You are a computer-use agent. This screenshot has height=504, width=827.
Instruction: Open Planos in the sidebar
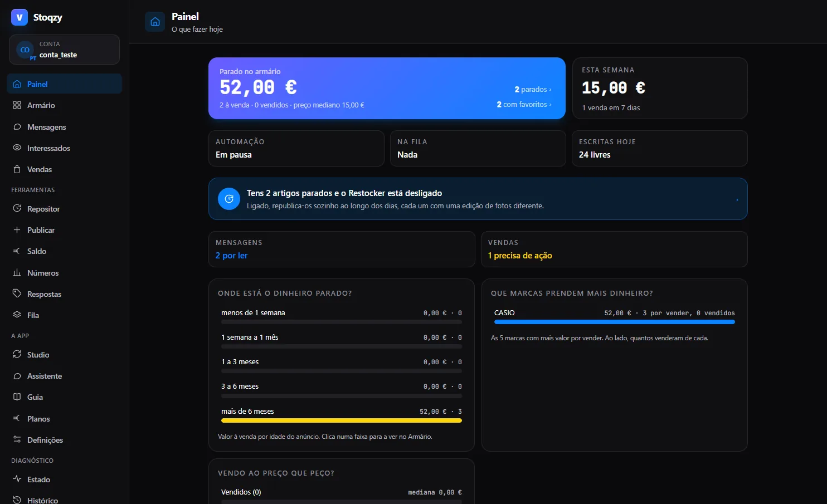[64, 419]
